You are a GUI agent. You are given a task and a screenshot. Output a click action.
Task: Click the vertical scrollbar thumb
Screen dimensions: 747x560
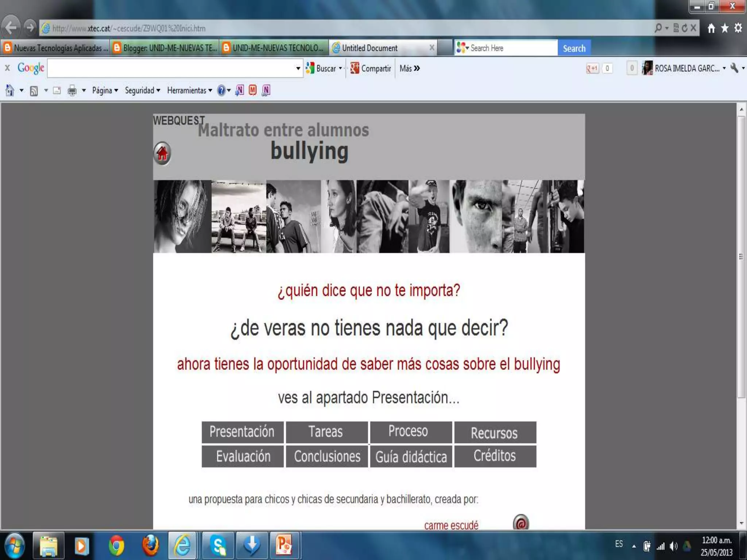coord(741,257)
